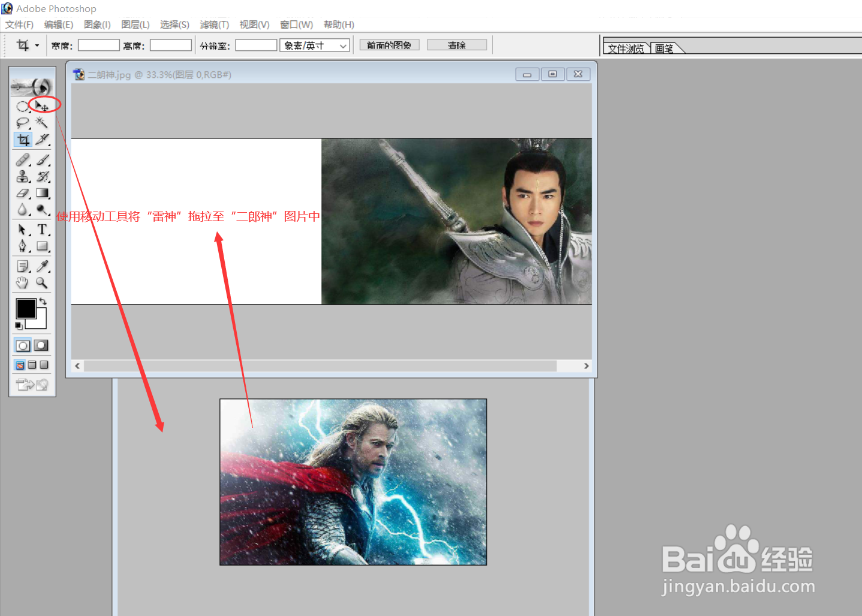Click the 前面的图象 button
Image resolution: width=862 pixels, height=616 pixels.
click(389, 45)
